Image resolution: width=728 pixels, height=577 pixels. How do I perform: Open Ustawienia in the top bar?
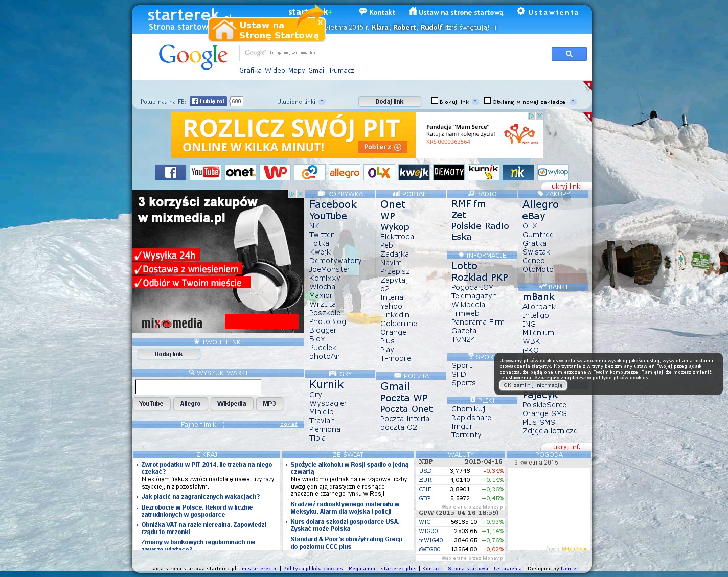click(548, 12)
